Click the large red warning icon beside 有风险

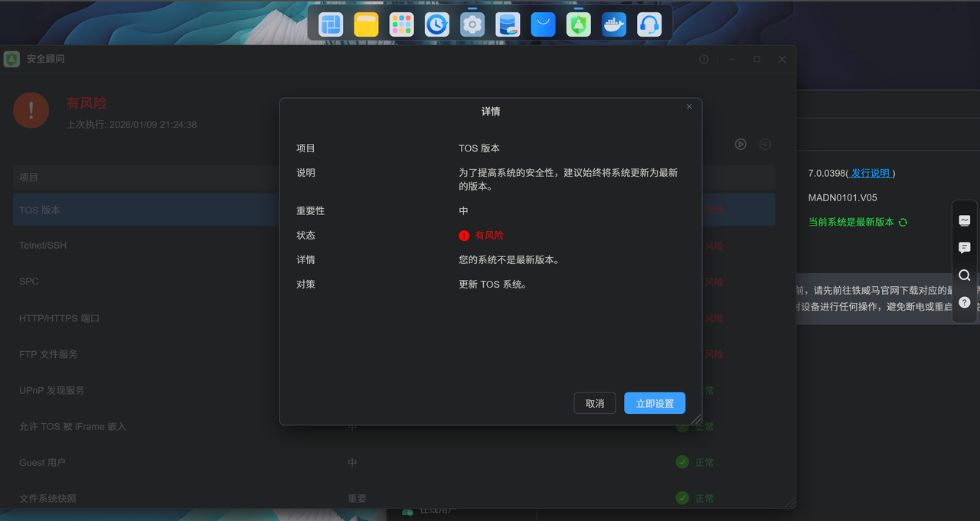pyautogui.click(x=31, y=110)
